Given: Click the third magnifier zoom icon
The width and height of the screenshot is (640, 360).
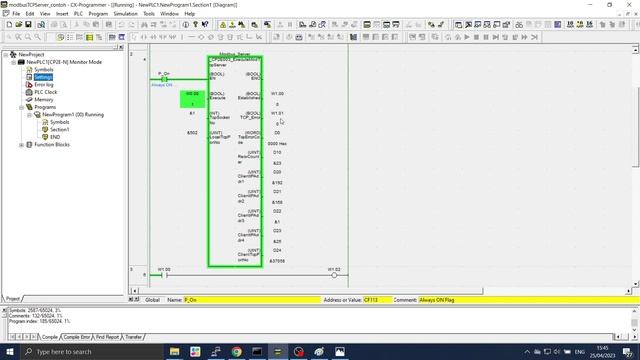Looking at the screenshot, I should (28, 37).
